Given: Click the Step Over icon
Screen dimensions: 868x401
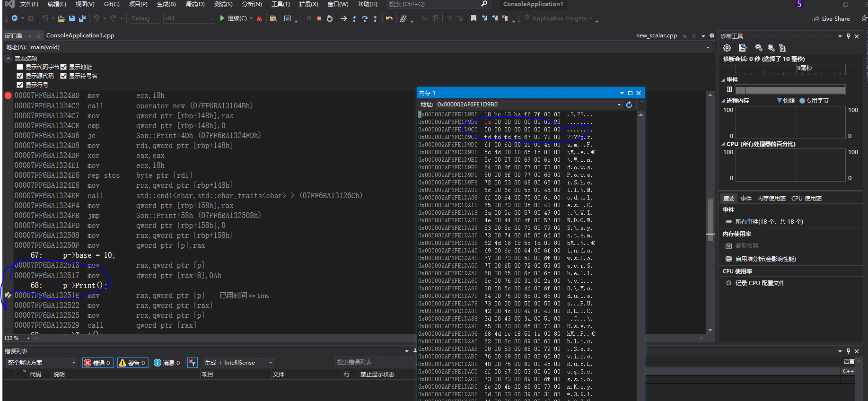Looking at the screenshot, I should (x=365, y=18).
